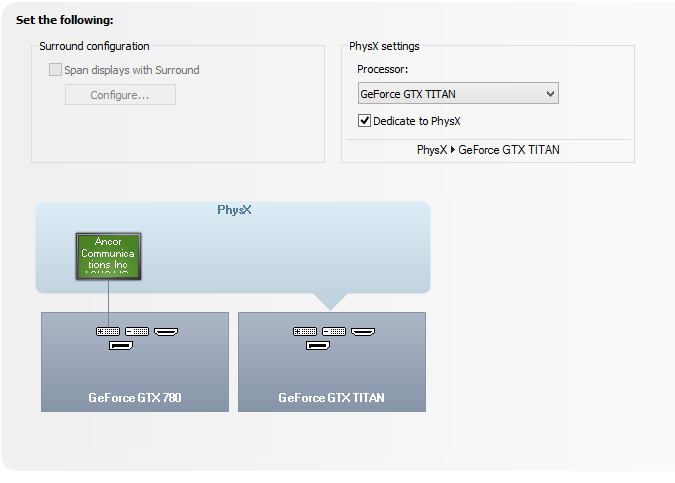Click the 'Surround configuration' group title
Viewport: 675px width, 483px height.
(94, 46)
